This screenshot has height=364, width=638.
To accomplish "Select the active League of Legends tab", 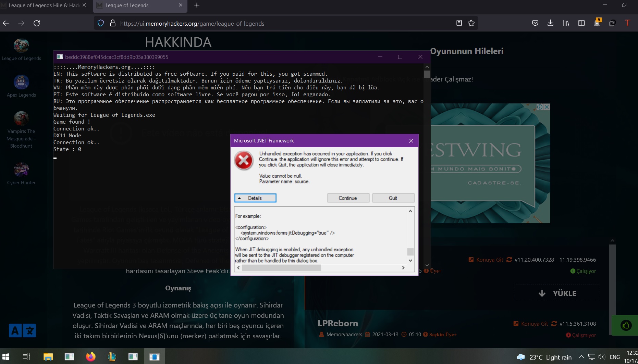I will coord(140,5).
